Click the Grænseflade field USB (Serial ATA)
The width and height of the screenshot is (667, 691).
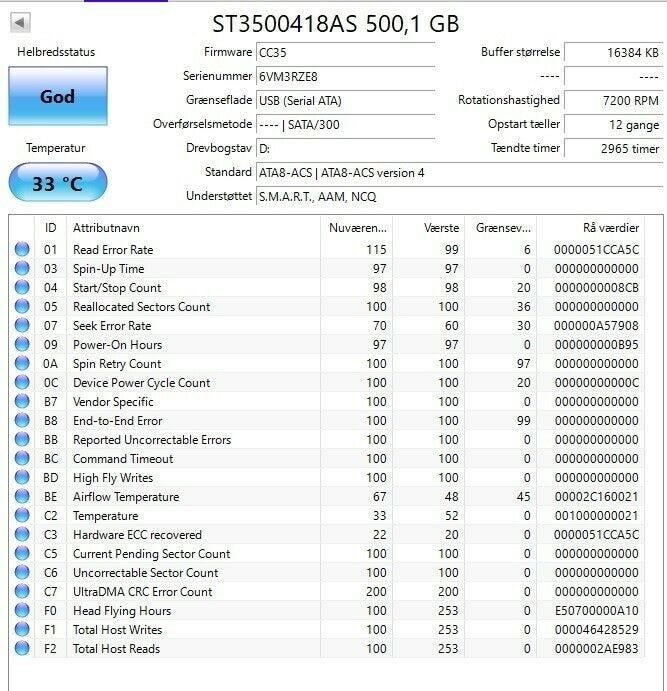tap(345, 100)
